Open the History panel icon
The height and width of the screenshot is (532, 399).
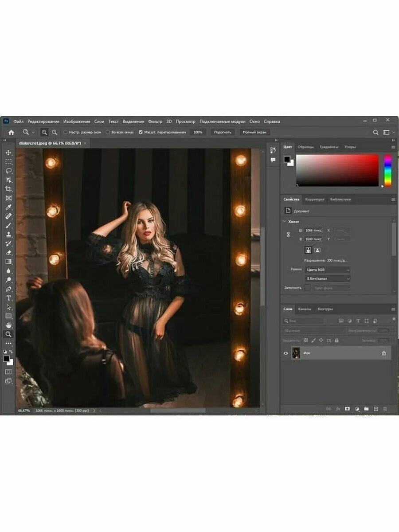[273, 150]
